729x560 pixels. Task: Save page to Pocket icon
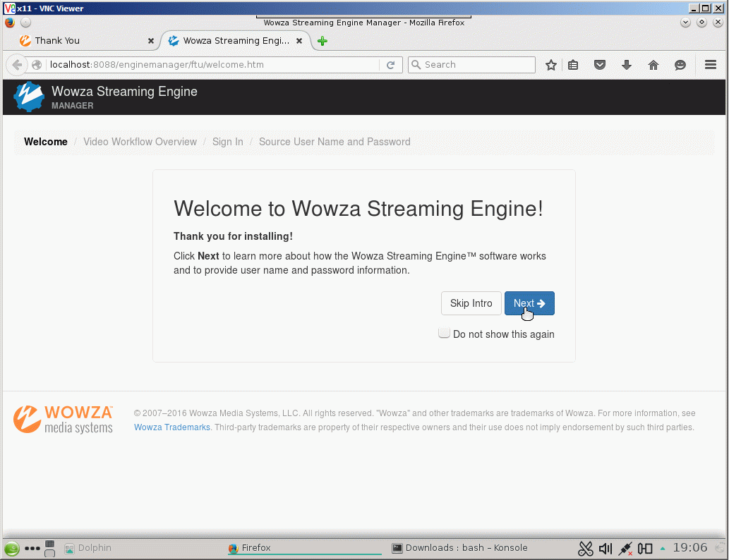coord(600,65)
